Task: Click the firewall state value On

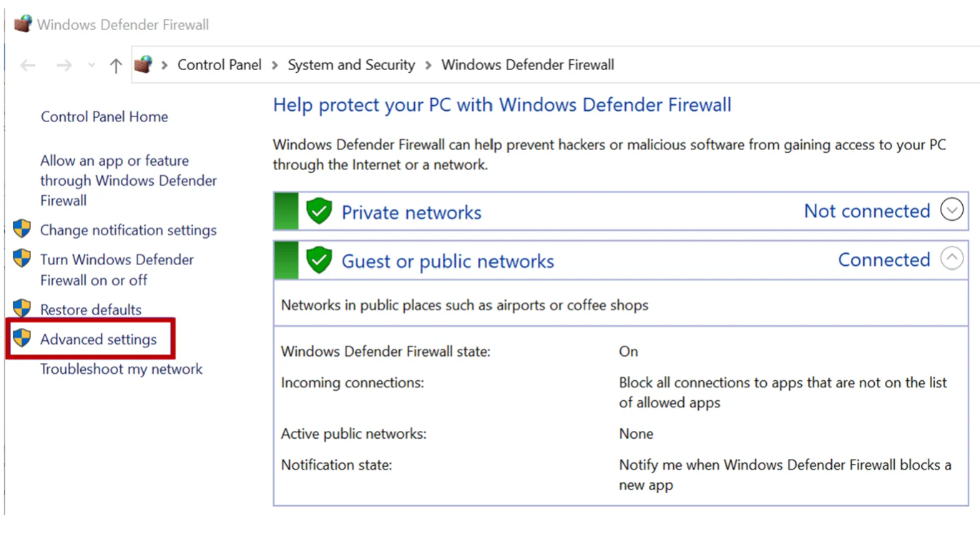Action: click(628, 352)
